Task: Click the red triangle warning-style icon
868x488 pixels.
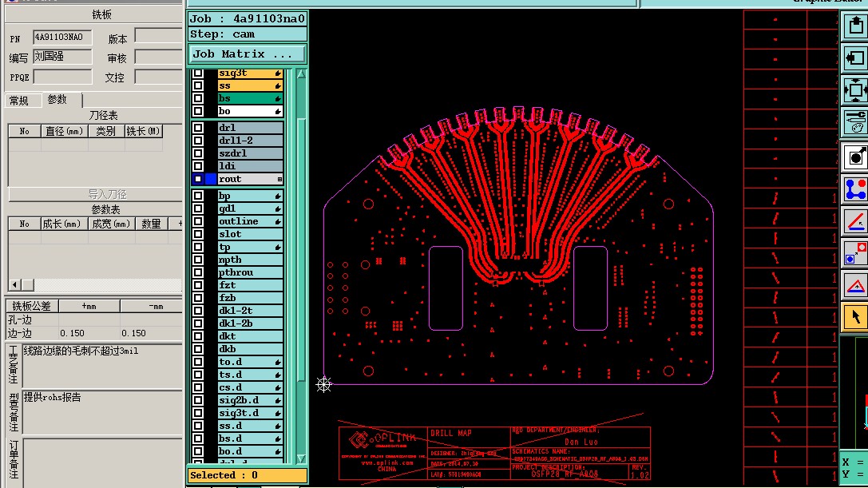Action: tap(855, 286)
